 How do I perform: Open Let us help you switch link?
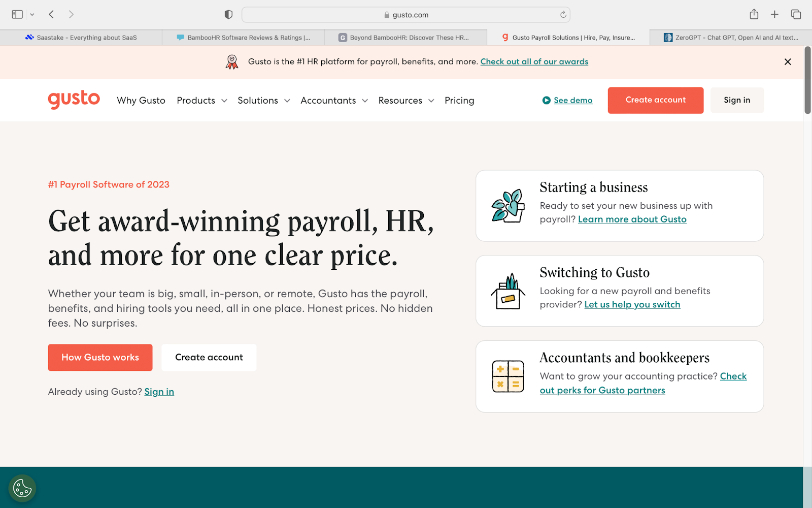[x=632, y=305]
